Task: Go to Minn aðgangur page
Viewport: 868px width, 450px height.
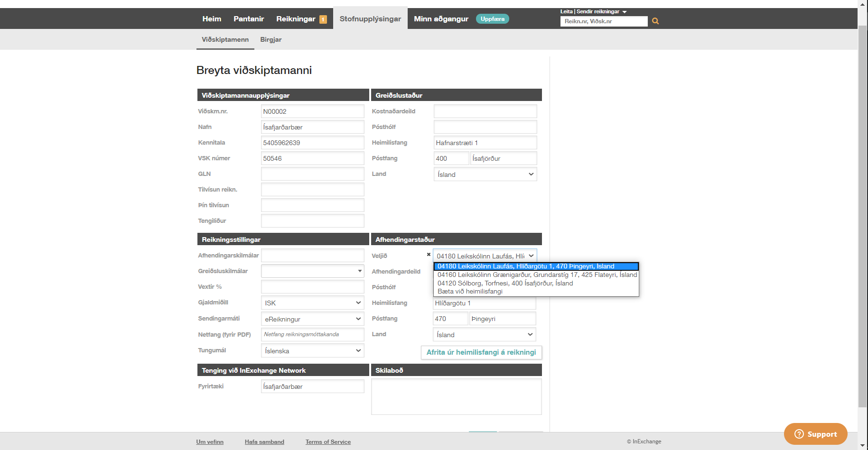Action: click(x=441, y=19)
